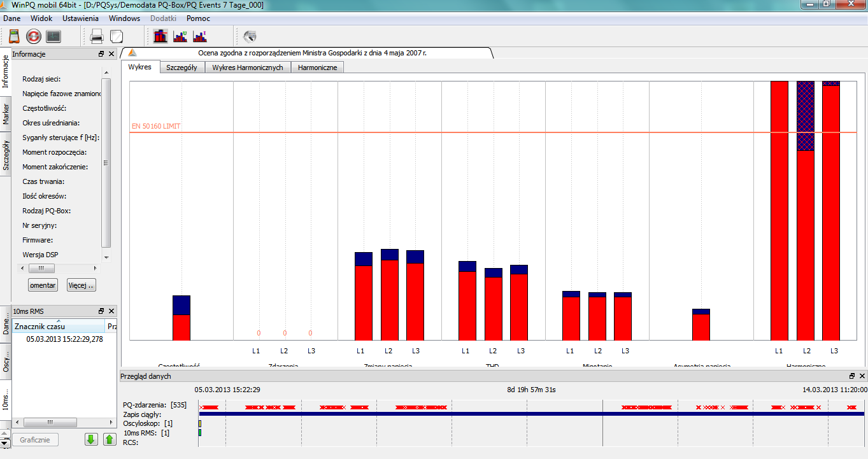The height and width of the screenshot is (459, 868).
Task: Click the Informacje vertical scrollbar
Action: [x=106, y=162]
